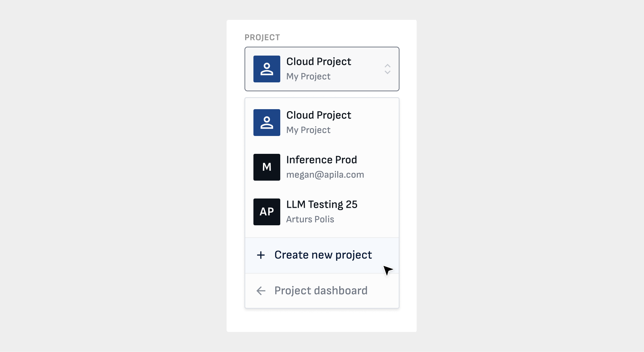Select Cloud Project title in the dropdown list
The height and width of the screenshot is (352, 644).
[318, 115]
